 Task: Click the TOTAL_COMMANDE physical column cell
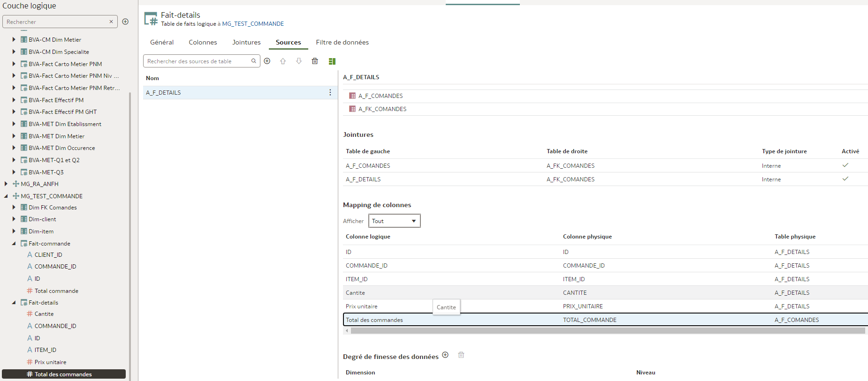590,320
